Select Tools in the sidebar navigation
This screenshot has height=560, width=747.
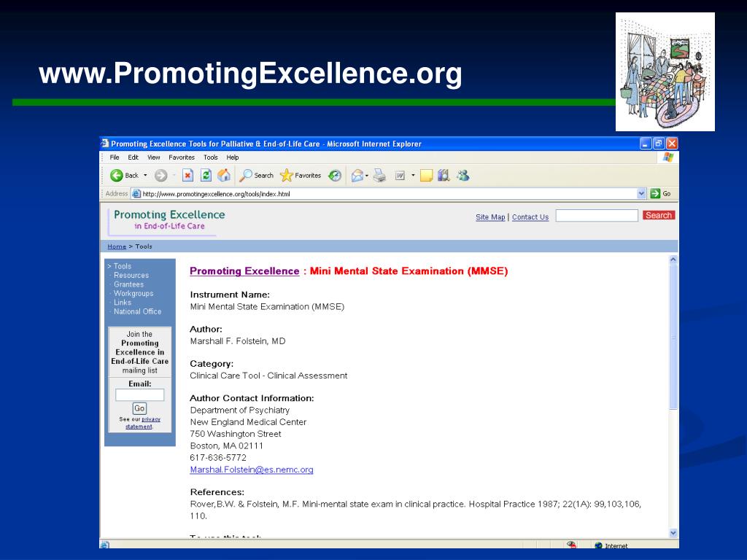[x=123, y=266]
